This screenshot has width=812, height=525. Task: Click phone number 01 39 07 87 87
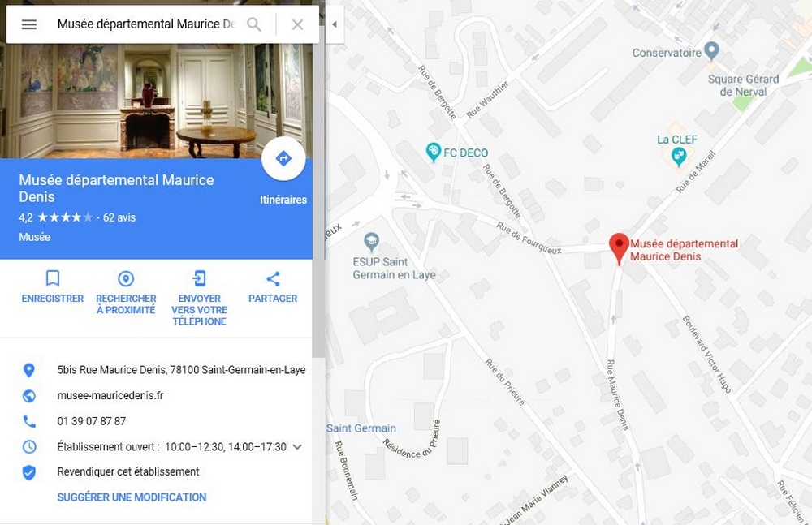tap(92, 421)
